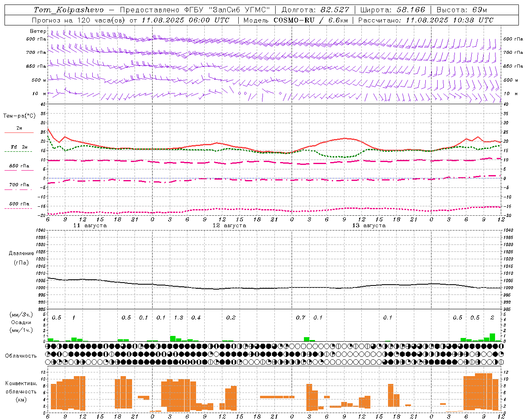Click the 0.7 precipitation total value
The image size is (525, 420).
click(301, 318)
